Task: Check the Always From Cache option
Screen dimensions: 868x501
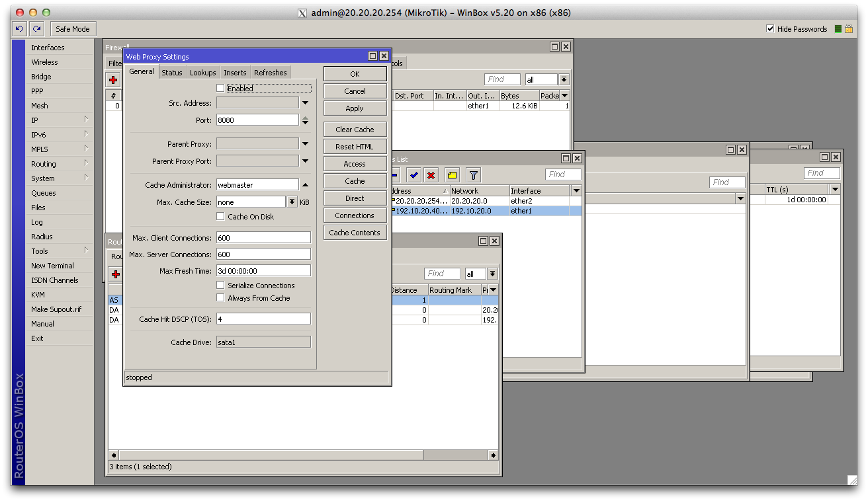Action: [221, 298]
